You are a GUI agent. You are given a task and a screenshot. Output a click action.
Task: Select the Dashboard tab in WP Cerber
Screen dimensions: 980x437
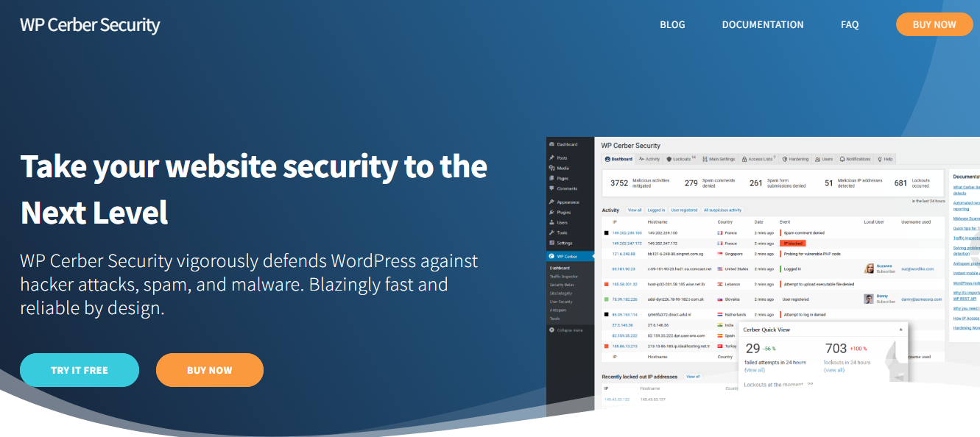[618, 159]
